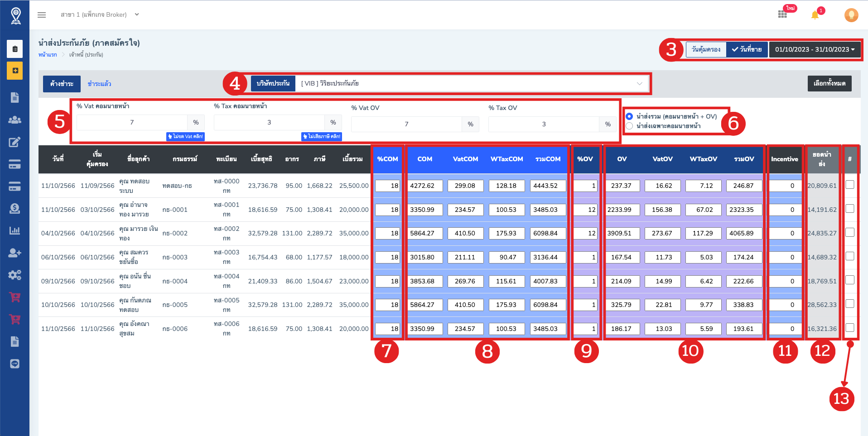Click the WTaxCOM value 90.47 field

[506, 257]
